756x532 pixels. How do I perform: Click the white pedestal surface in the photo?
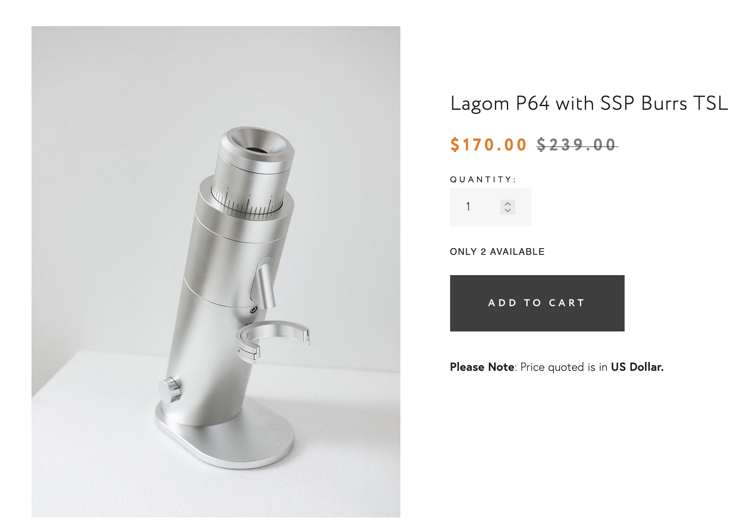(x=340, y=456)
